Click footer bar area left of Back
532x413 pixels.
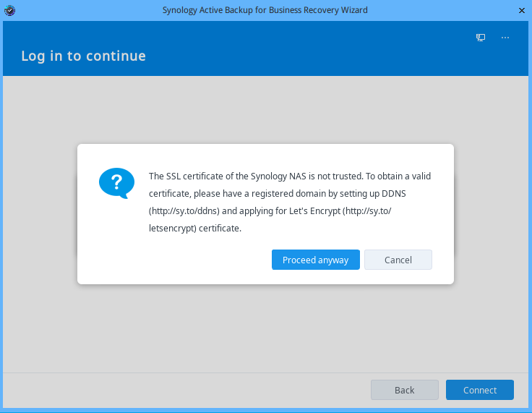point(181,390)
